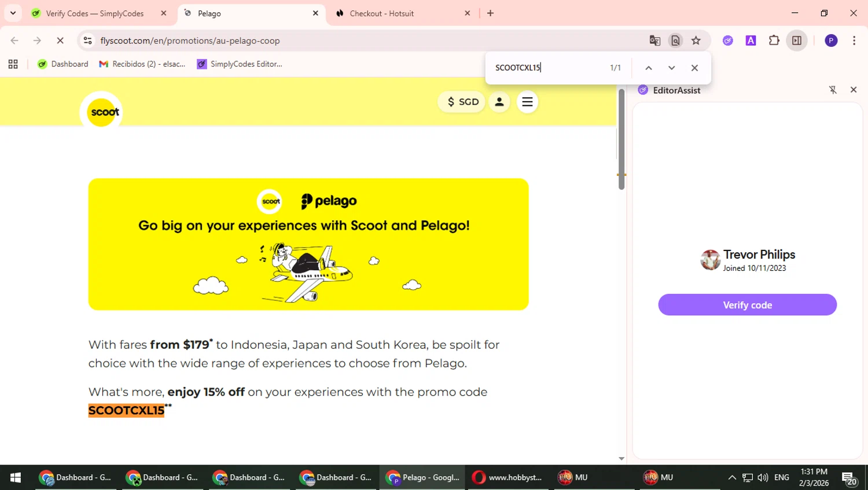
Task: Open the first Dashboard Chrome taskbar window
Action: pyautogui.click(x=75, y=477)
